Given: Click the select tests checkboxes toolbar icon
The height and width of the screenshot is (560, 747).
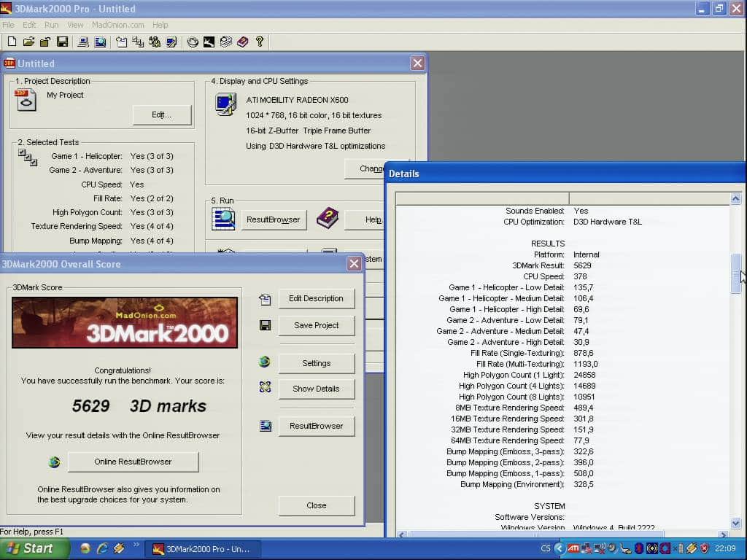Looking at the screenshot, I should 138,42.
